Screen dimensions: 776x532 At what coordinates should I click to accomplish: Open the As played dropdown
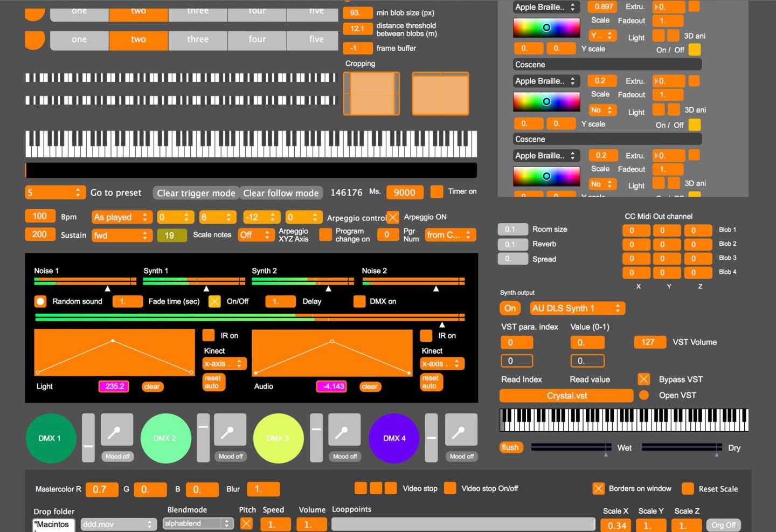[121, 217]
